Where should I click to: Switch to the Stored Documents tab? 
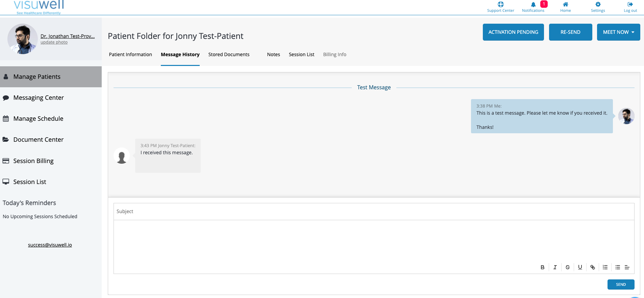point(229,54)
